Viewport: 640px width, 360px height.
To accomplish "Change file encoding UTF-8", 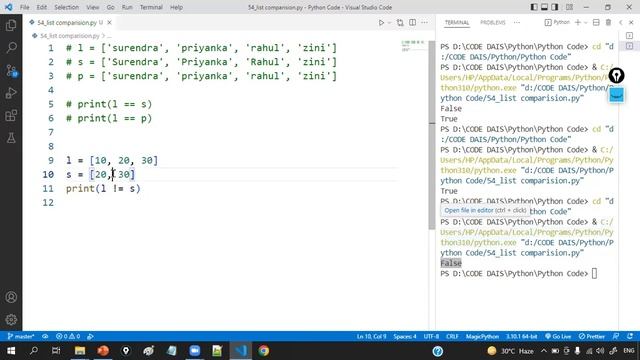I will [431, 336].
